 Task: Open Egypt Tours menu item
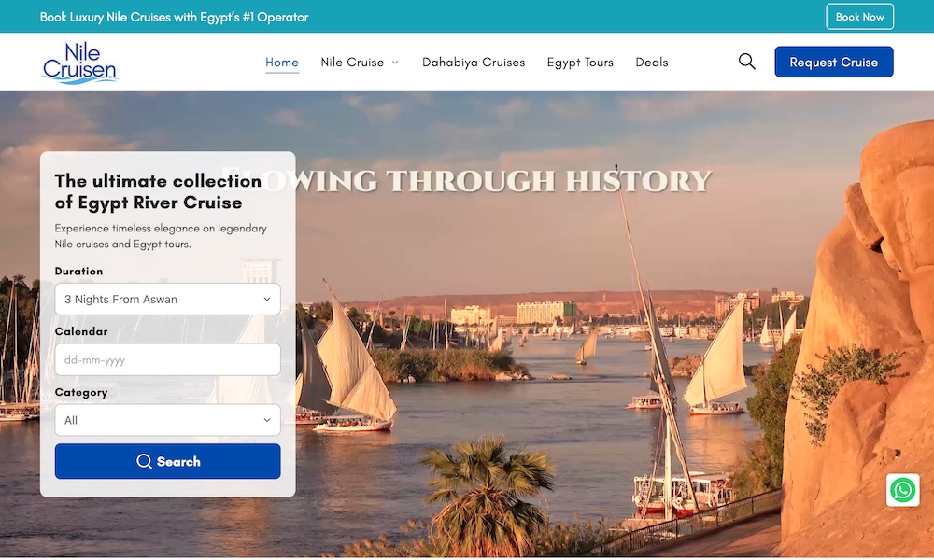(580, 62)
